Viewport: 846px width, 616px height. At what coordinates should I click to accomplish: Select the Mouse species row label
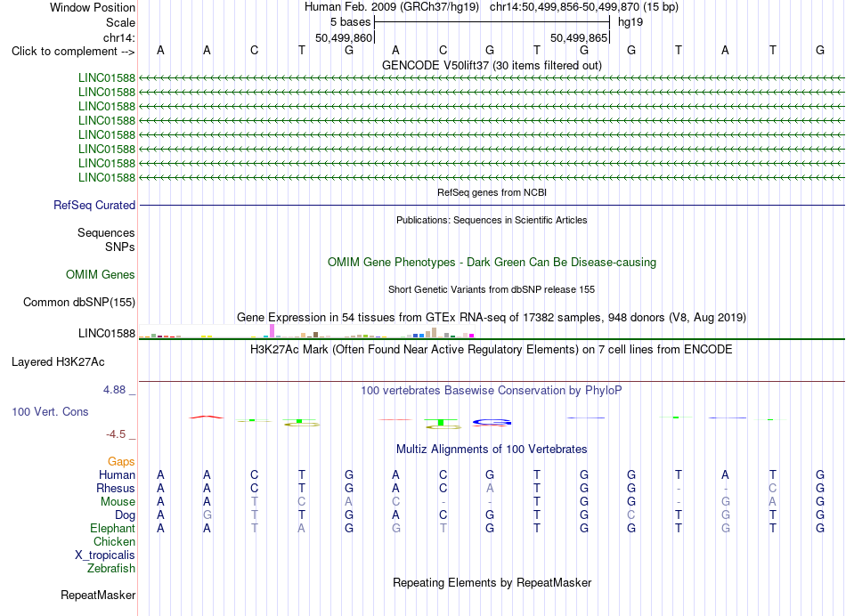118,502
